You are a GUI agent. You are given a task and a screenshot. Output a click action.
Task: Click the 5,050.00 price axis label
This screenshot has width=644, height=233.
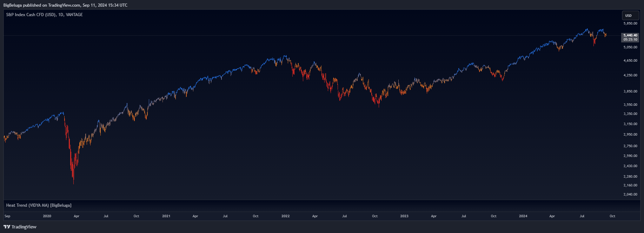[630, 47]
